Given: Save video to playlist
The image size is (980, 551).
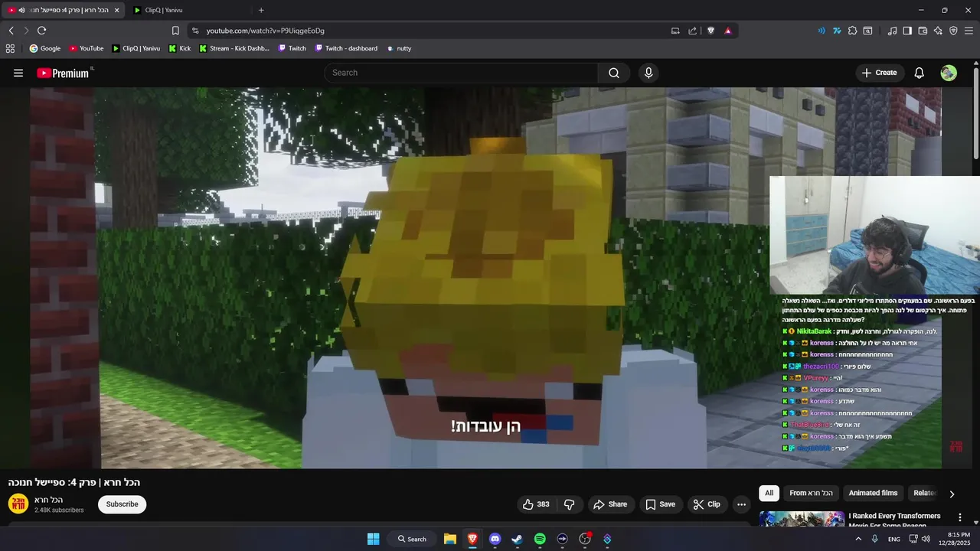Looking at the screenshot, I should [660, 504].
